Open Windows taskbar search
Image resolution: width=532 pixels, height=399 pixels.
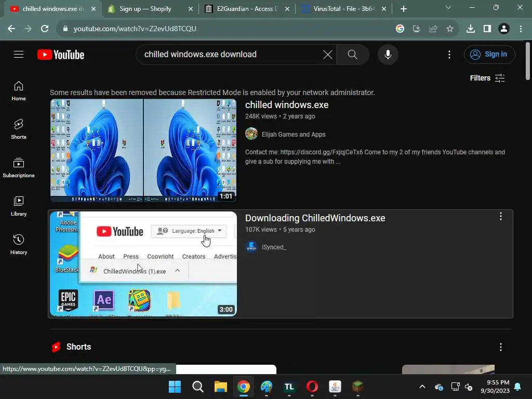(198, 387)
